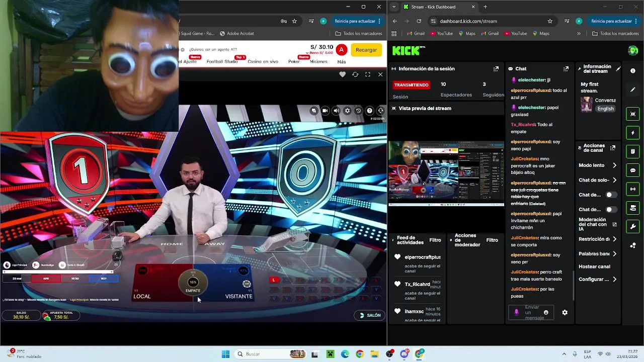Click the broadcast signal icon in Kick sidebar
644x362 pixels.
coord(633,189)
